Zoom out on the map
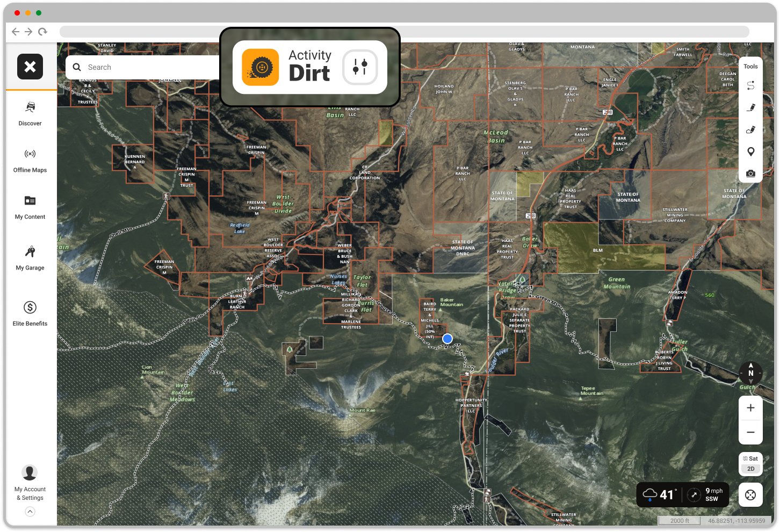This screenshot has height=532, width=780. [x=750, y=432]
